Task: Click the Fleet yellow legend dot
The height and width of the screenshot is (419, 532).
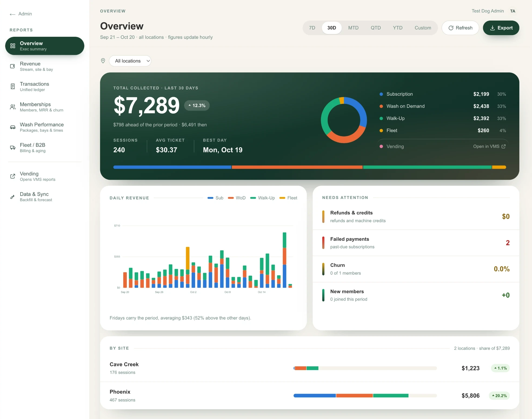Action: 381,131
